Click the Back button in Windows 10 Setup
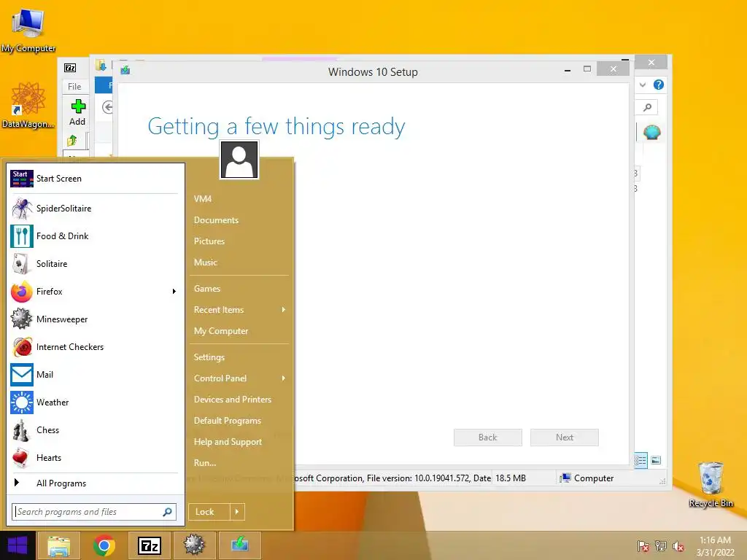The image size is (747, 560). pyautogui.click(x=488, y=437)
